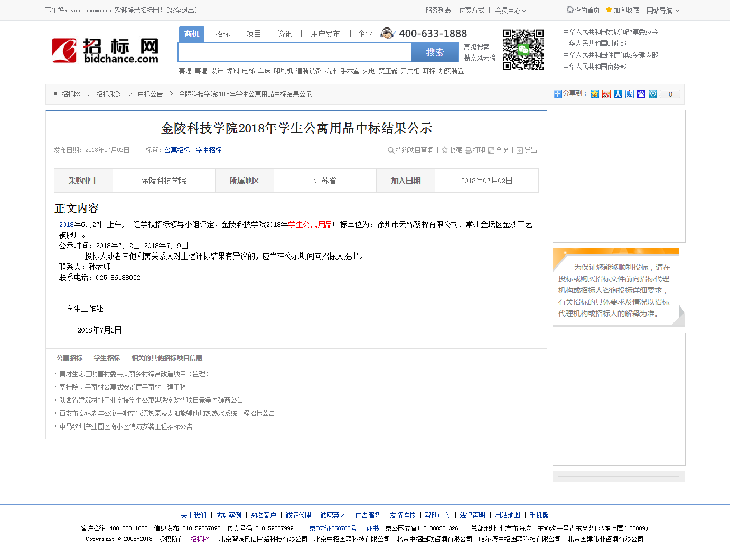Click the 收藏 star icon
Image resolution: width=730 pixels, height=560 pixels.
(452, 150)
